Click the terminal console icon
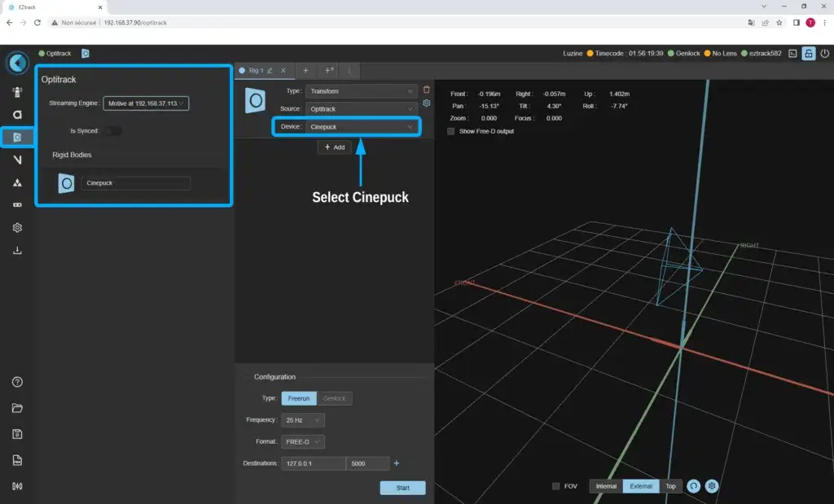Viewport: 834px width, 504px height. (792, 54)
